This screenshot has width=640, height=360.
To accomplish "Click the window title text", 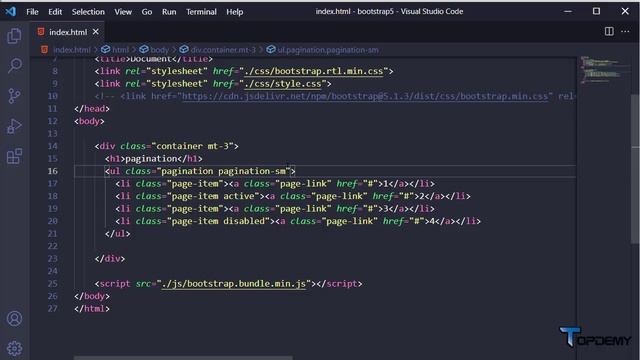I will point(389,11).
